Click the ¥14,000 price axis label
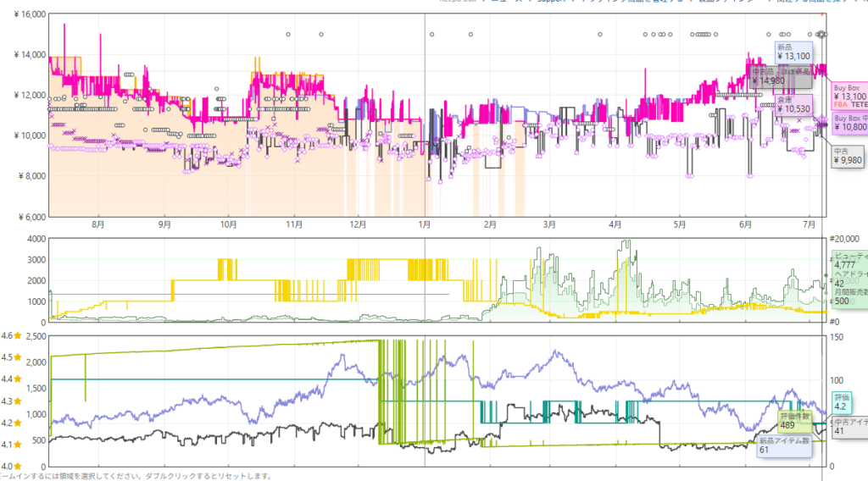Image resolution: width=868 pixels, height=481 pixels. pyautogui.click(x=30, y=55)
